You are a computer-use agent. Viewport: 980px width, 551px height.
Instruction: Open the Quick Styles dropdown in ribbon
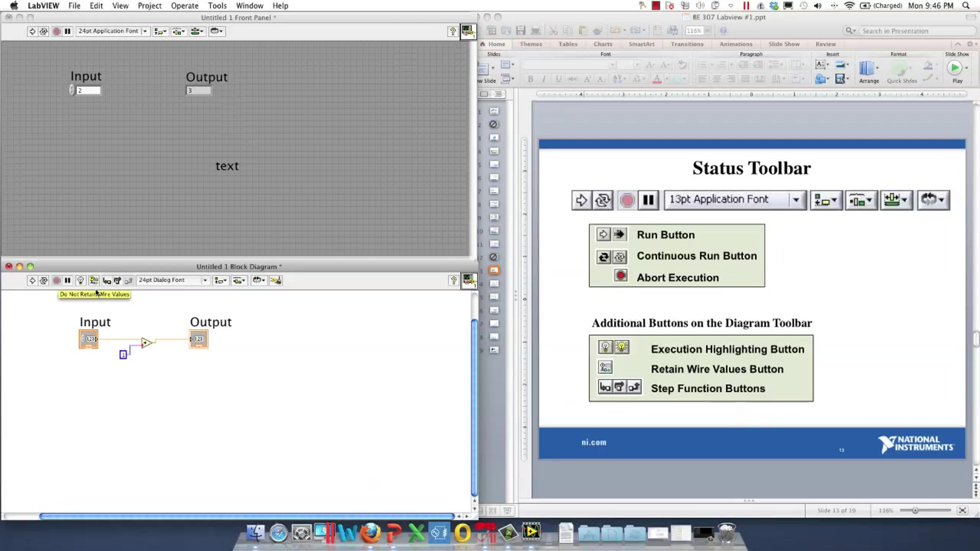pyautogui.click(x=902, y=72)
